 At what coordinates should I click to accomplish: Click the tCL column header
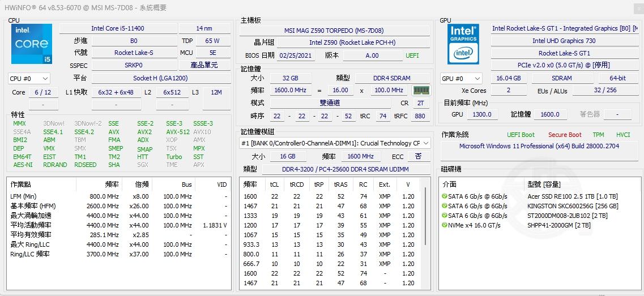coord(274,185)
